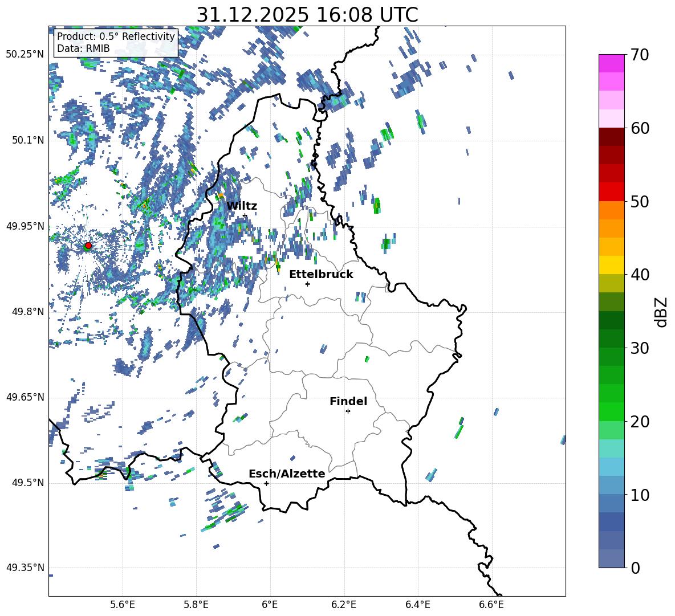Click the magenta top colorbar segment
This screenshot has width=675, height=616.
612,64
